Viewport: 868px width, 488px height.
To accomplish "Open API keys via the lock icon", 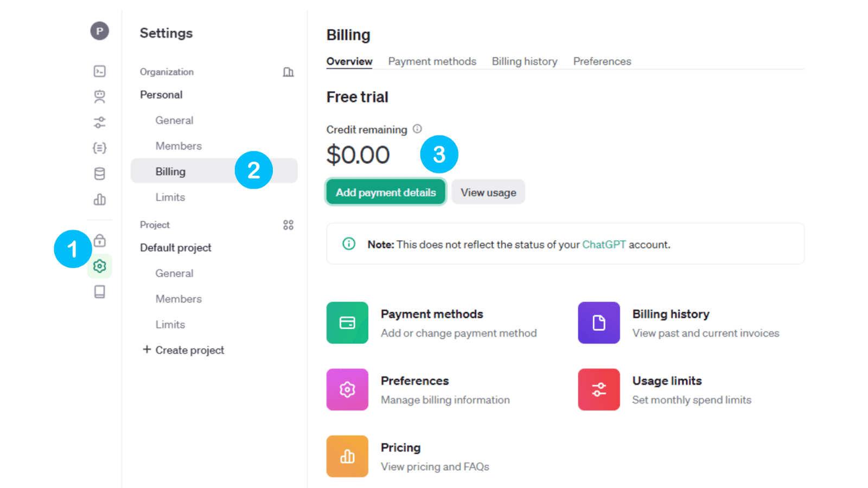I will [99, 240].
